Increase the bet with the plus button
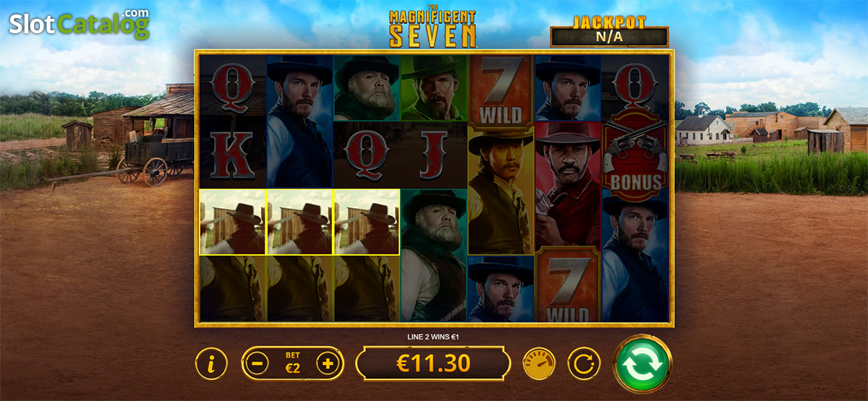This screenshot has width=868, height=401. [328, 363]
